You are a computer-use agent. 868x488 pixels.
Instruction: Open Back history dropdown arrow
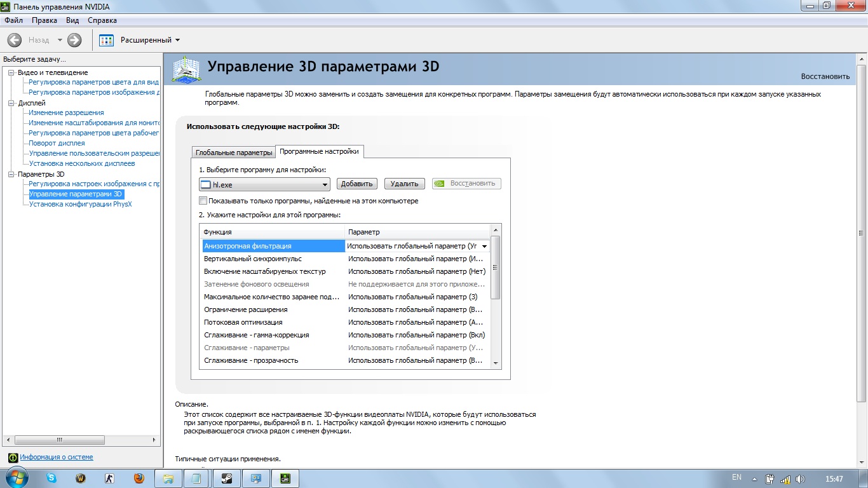coord(60,40)
